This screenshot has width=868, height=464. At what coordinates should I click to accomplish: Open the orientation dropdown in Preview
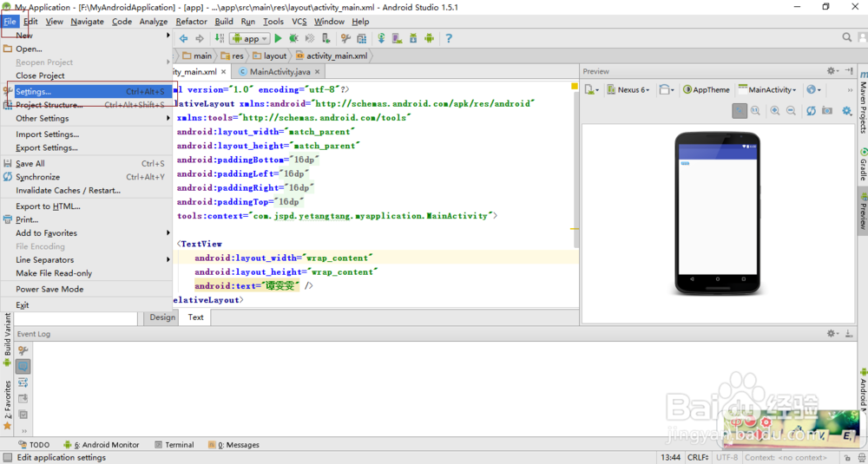(x=667, y=89)
